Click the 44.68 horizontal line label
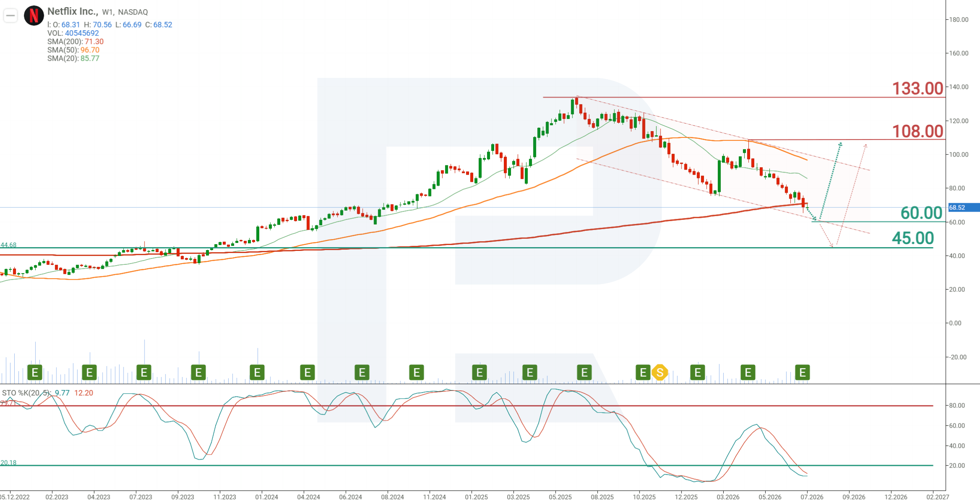The height and width of the screenshot is (501, 980). pos(8,245)
